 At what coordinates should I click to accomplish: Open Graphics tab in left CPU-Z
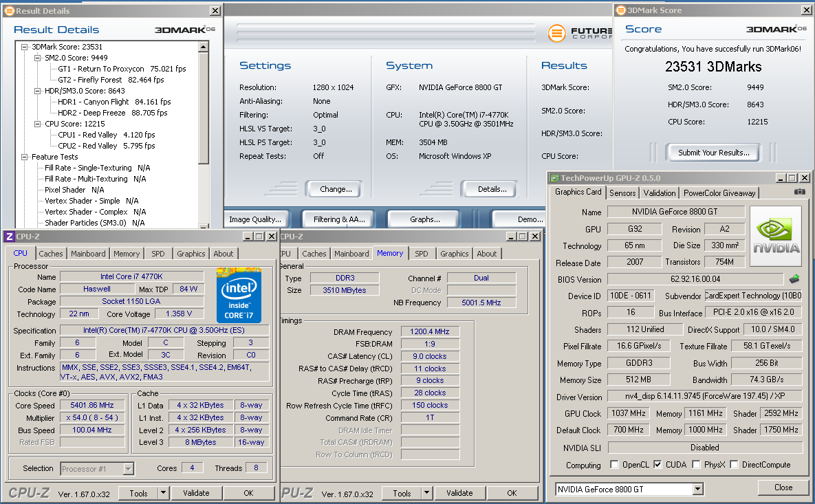(191, 254)
